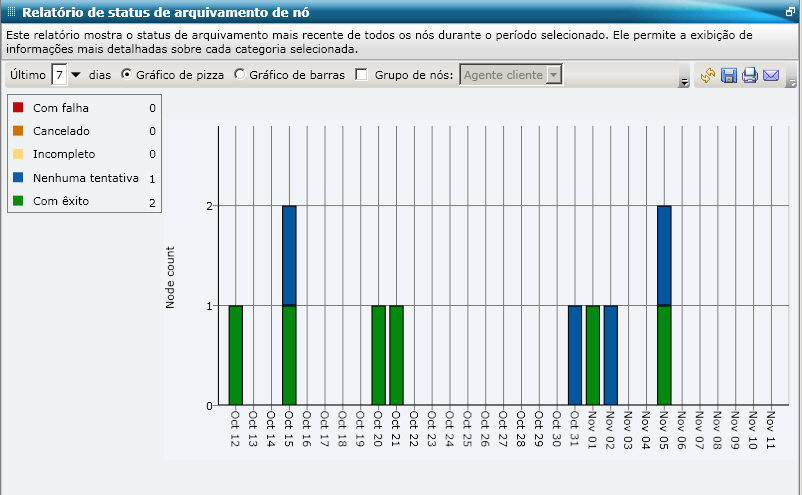802x495 pixels.
Task: Click the blue Nenhuma tentativa legend swatch
Action: (x=18, y=177)
